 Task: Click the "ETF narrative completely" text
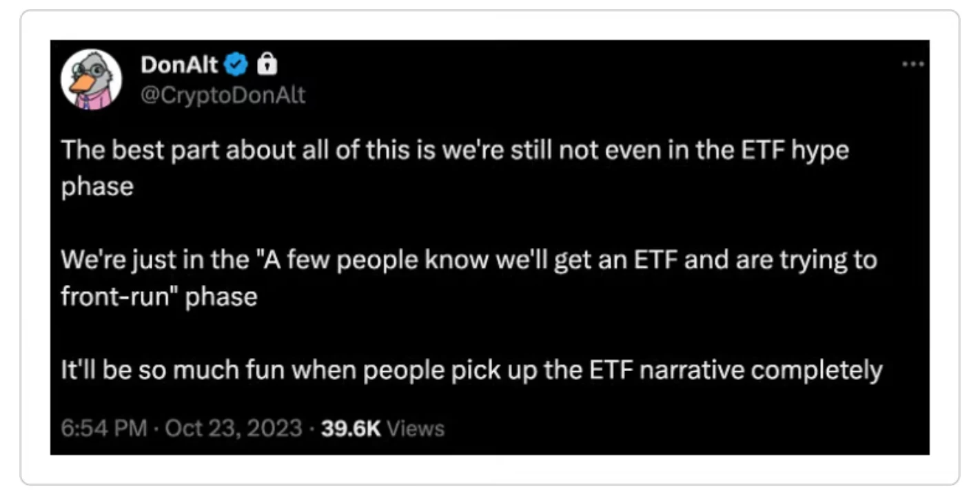735,370
